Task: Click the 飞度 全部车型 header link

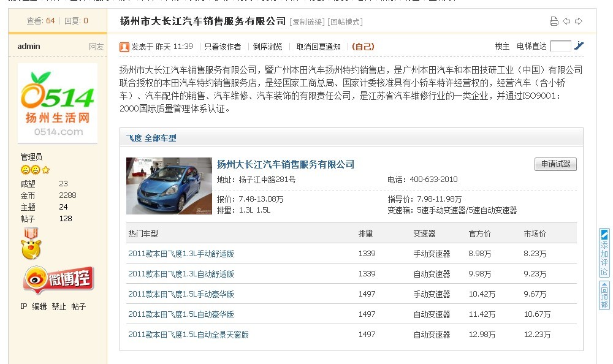Action: click(x=151, y=138)
